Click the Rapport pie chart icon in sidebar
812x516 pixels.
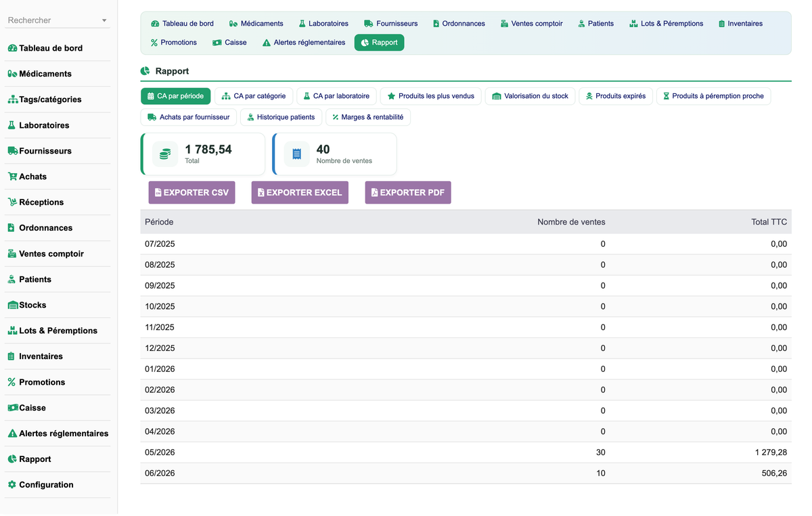click(12, 460)
